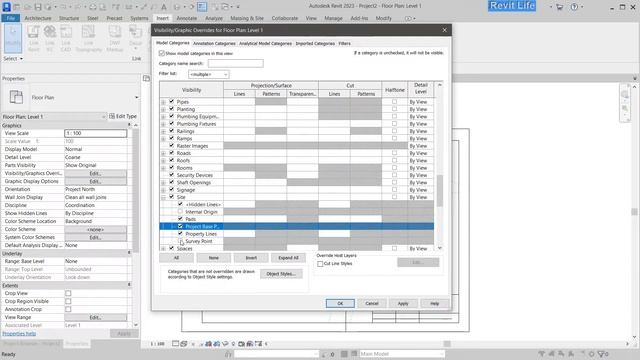The height and width of the screenshot is (360, 640).
Task: Click the Save icon in quick access toolbar
Action: [38, 7]
